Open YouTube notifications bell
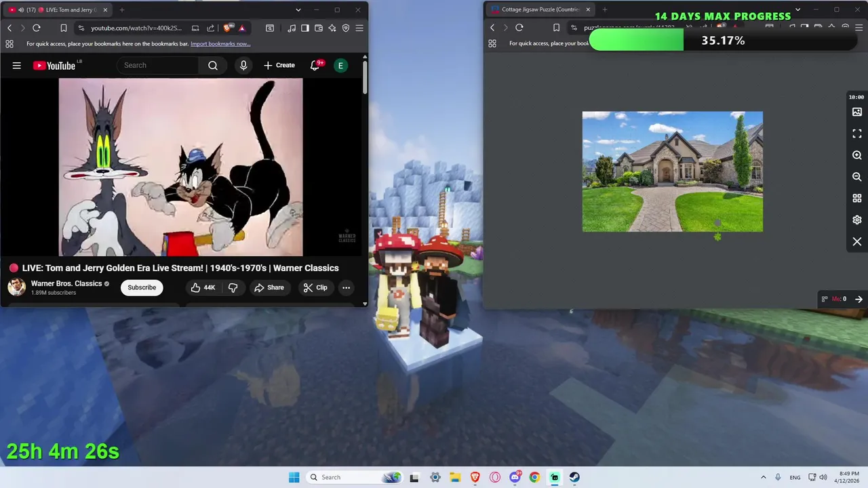Image resolution: width=868 pixels, height=488 pixels. click(315, 65)
